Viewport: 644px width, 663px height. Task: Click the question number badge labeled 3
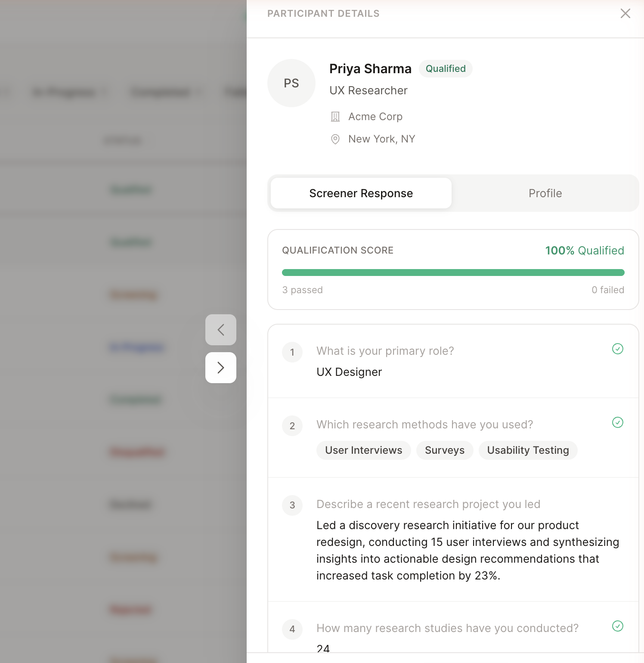[292, 505]
